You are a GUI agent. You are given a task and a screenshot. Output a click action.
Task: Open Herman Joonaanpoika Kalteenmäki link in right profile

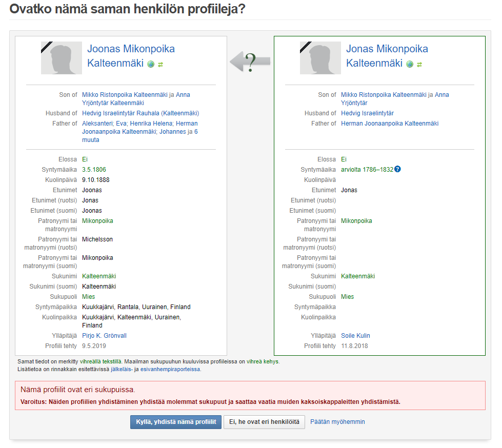point(390,124)
